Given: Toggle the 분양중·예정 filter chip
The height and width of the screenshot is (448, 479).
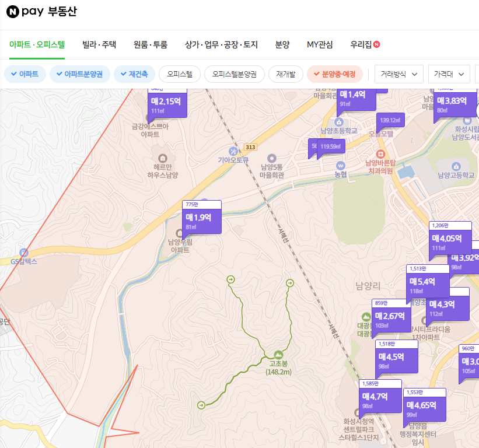Looking at the screenshot, I should point(335,74).
